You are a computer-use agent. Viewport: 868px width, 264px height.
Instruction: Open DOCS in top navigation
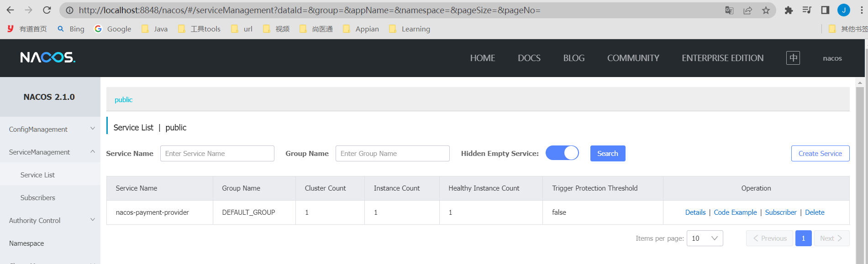(x=529, y=58)
